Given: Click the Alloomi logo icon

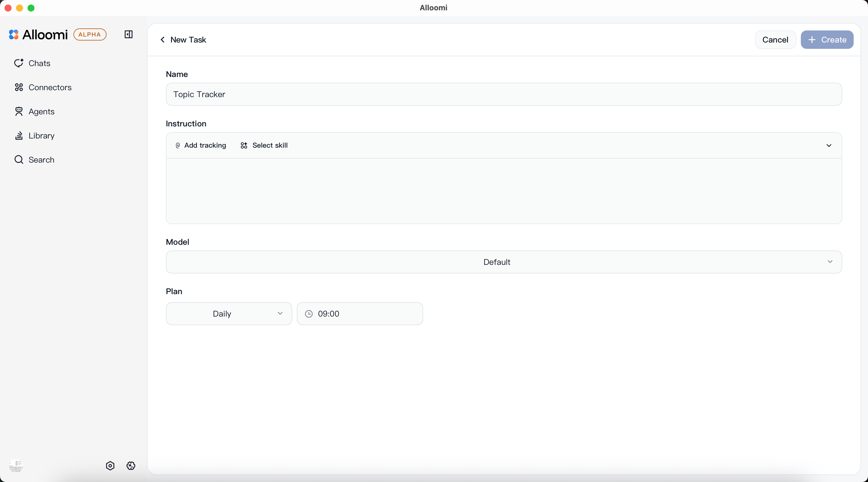Looking at the screenshot, I should click(x=14, y=34).
